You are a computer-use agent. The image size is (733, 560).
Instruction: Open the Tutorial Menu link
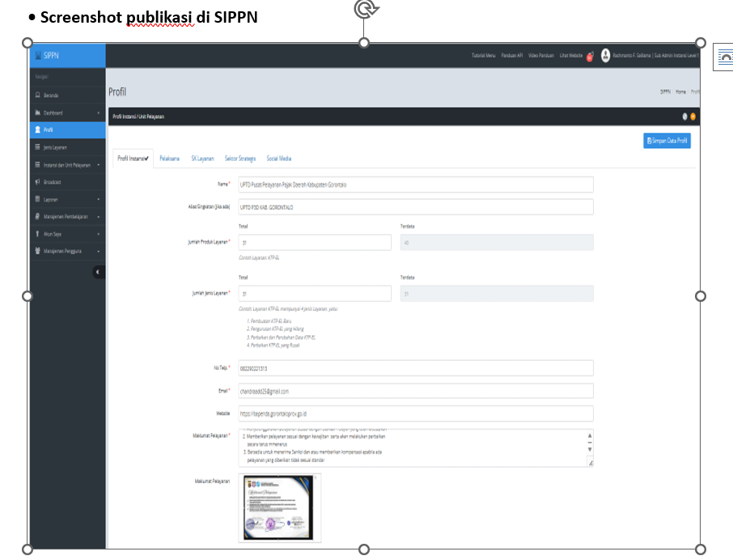(483, 55)
